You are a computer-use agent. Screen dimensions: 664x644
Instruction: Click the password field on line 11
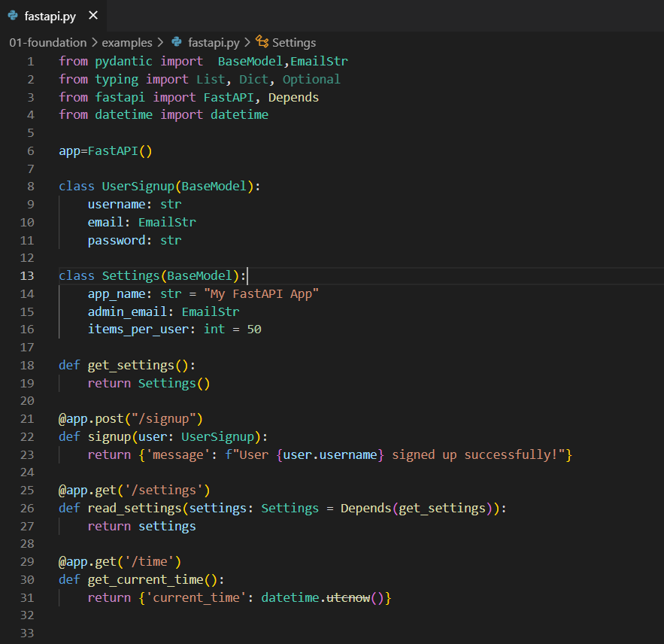tap(117, 240)
